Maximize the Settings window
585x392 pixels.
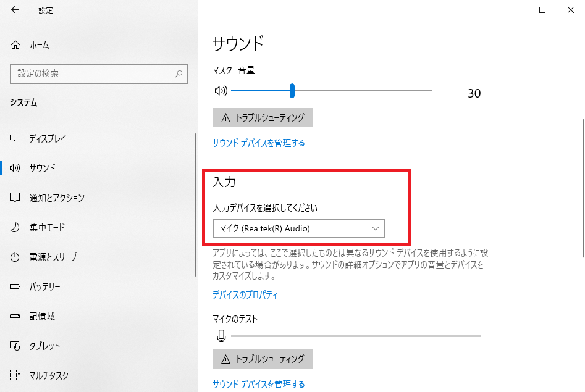point(542,10)
